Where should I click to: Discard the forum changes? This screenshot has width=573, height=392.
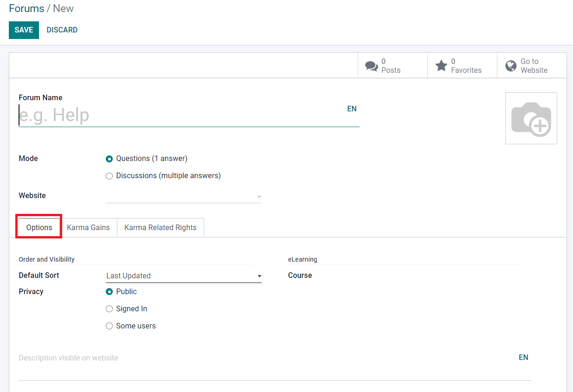coord(62,30)
